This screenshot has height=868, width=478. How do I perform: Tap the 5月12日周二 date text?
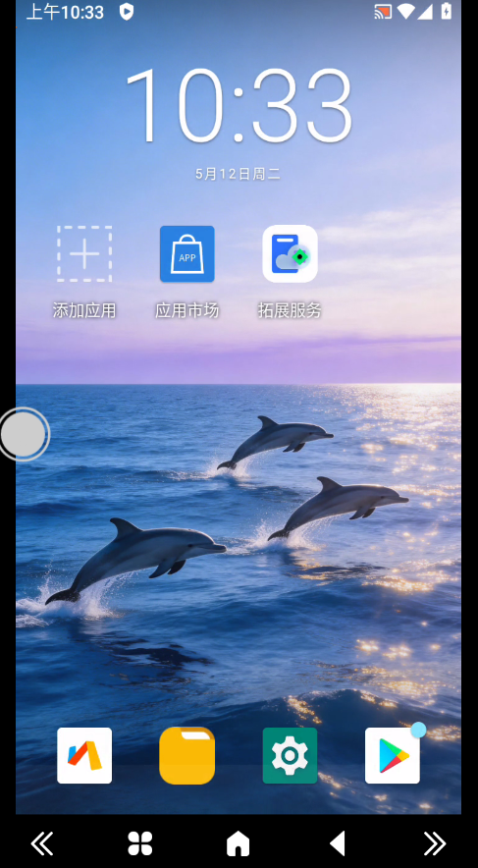pyautogui.click(x=238, y=174)
